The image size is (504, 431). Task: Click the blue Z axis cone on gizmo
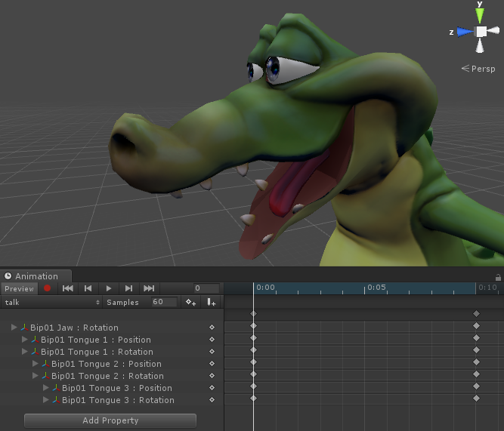[465, 32]
